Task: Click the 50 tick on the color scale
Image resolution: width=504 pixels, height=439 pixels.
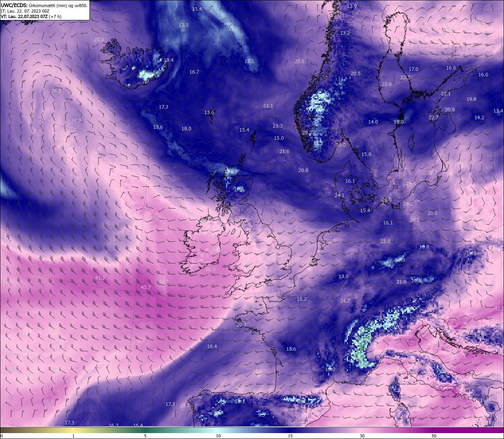Action: click(434, 436)
